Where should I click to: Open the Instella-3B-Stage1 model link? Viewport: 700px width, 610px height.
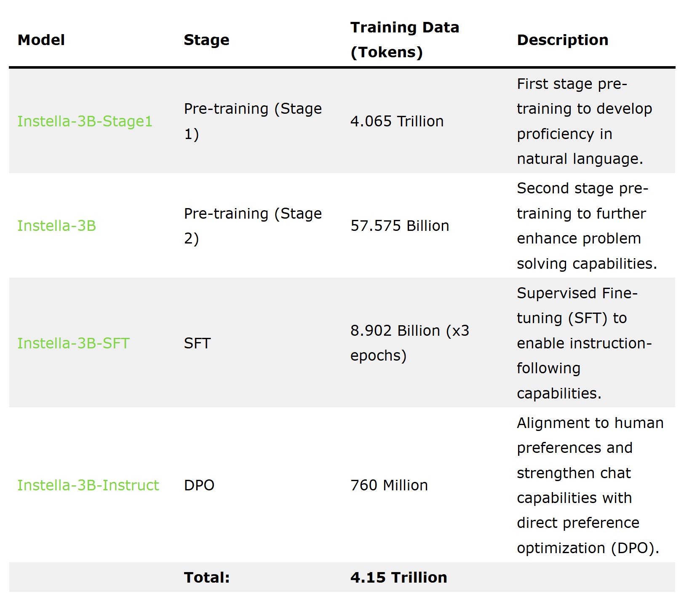(85, 121)
